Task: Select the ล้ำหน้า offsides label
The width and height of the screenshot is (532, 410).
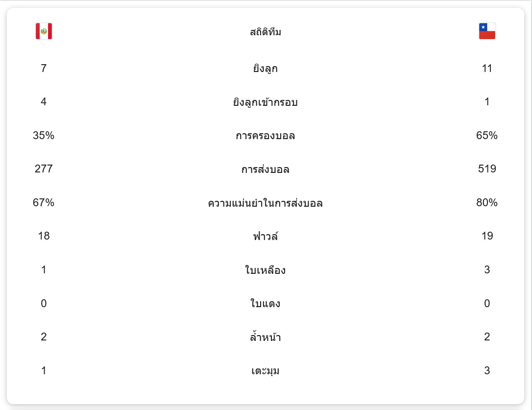Action: (x=266, y=337)
